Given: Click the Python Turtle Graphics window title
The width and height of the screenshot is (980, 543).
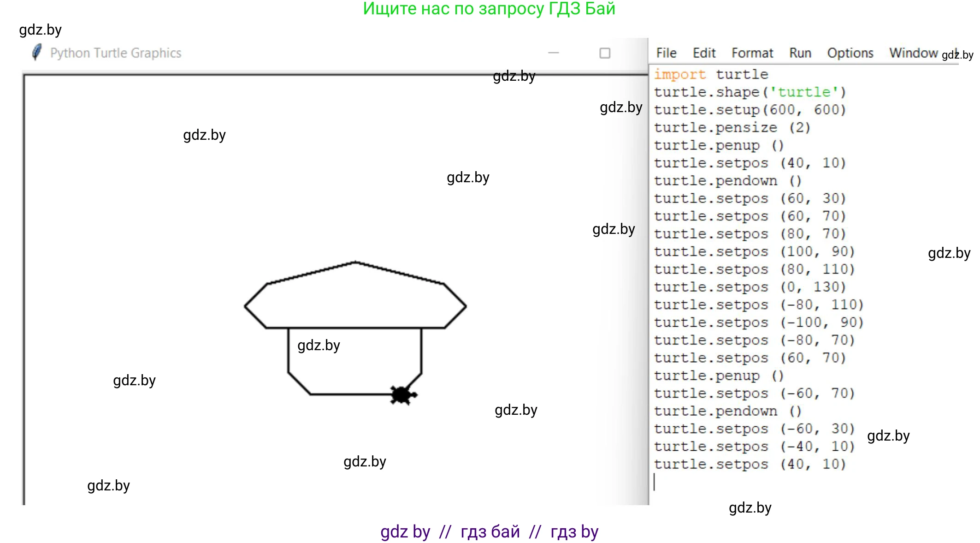Looking at the screenshot, I should (116, 53).
